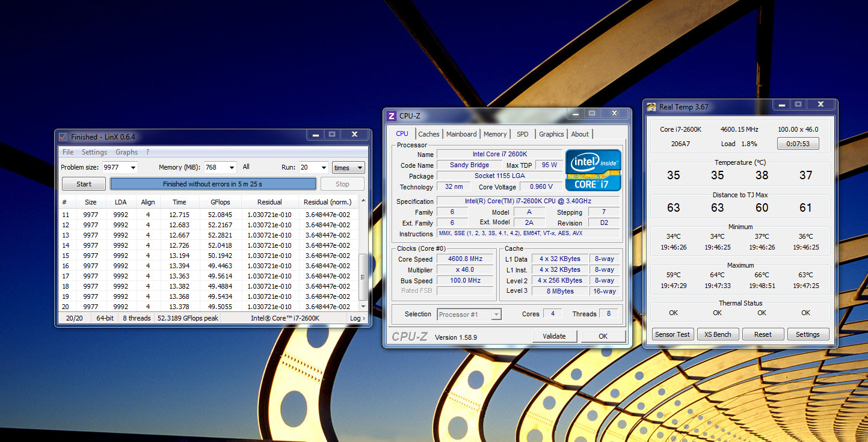Switch to the Caches tab in CPU-Z
This screenshot has width=868, height=442.
coord(429,134)
